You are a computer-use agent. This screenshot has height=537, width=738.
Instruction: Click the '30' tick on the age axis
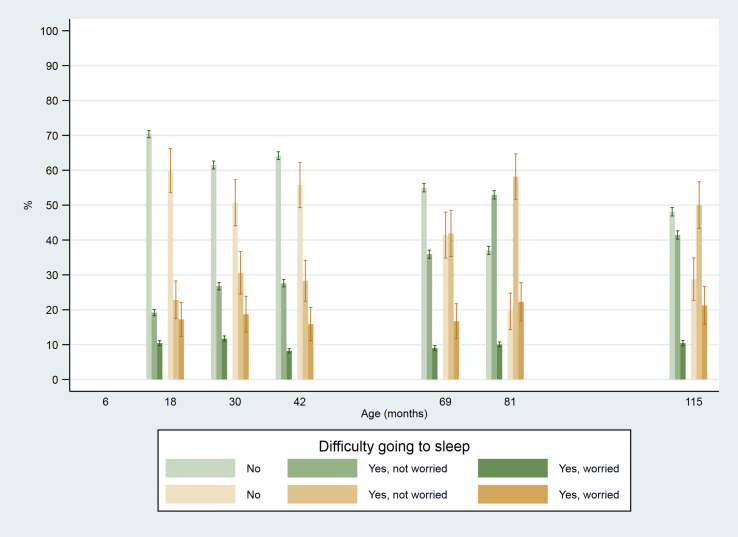coord(235,402)
